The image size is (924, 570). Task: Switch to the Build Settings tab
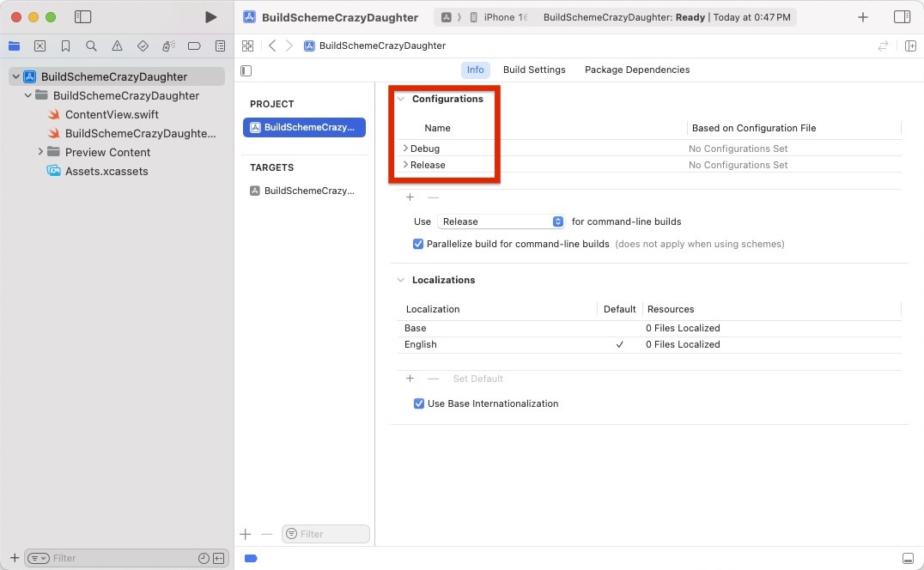(534, 70)
